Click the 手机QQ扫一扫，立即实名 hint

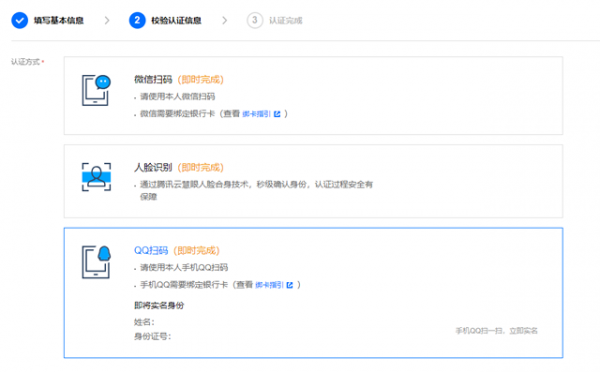point(497,331)
